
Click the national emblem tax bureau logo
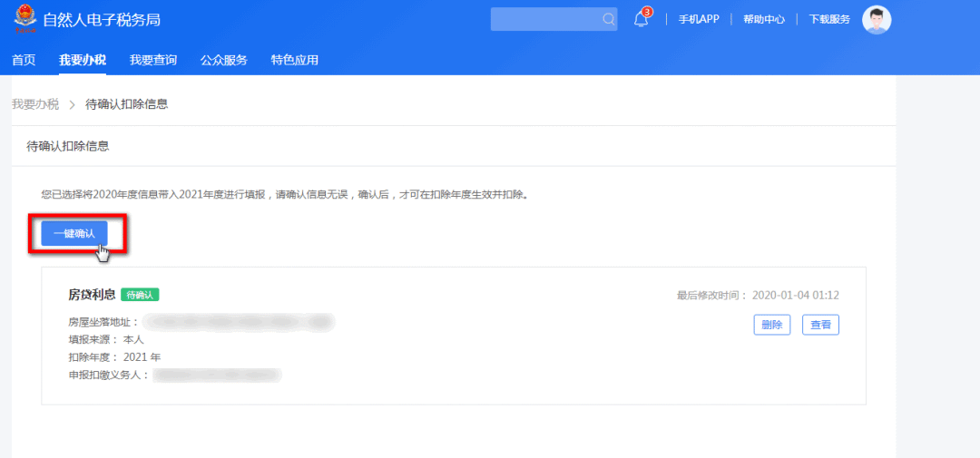point(25,18)
